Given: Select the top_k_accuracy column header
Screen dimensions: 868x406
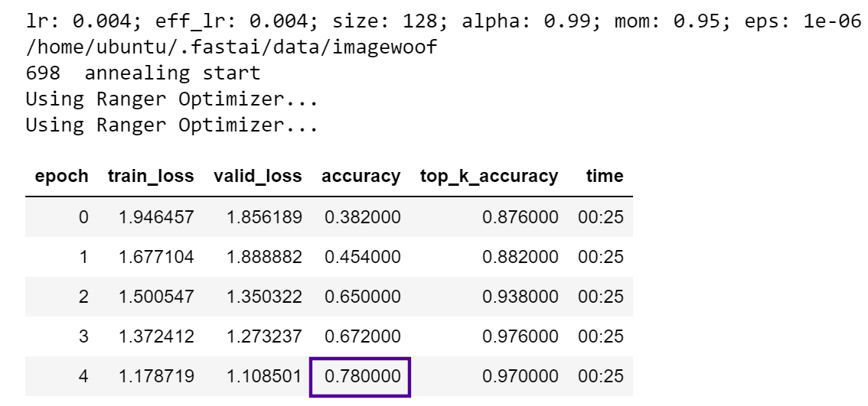Looking at the screenshot, I should 489,176.
